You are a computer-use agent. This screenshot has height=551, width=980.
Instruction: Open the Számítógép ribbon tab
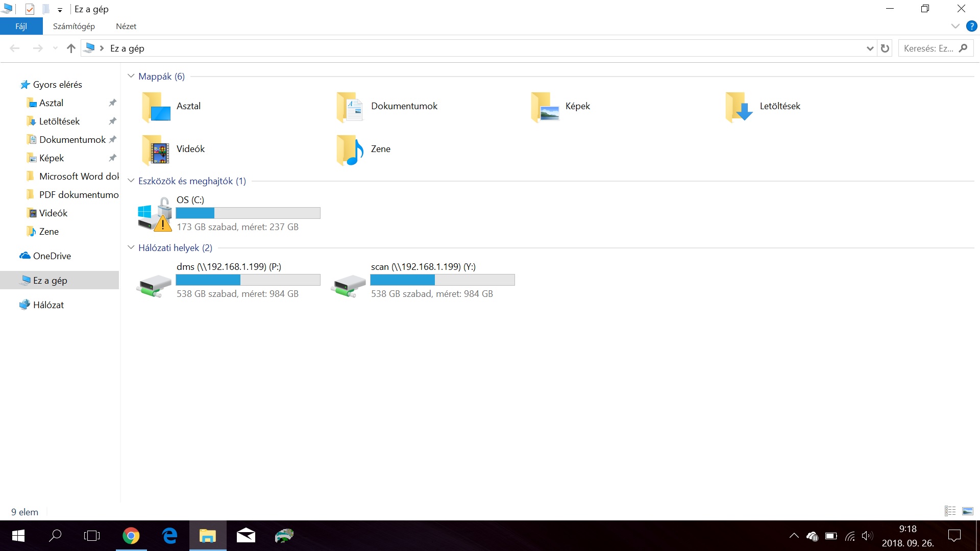point(74,26)
